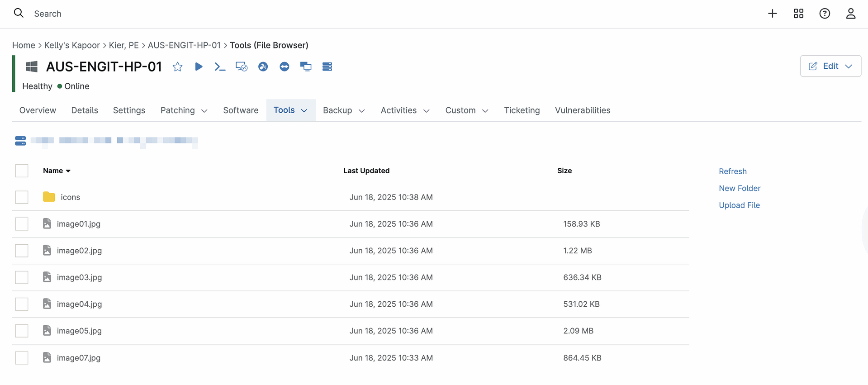Check the box for image03.jpg

[22, 277]
